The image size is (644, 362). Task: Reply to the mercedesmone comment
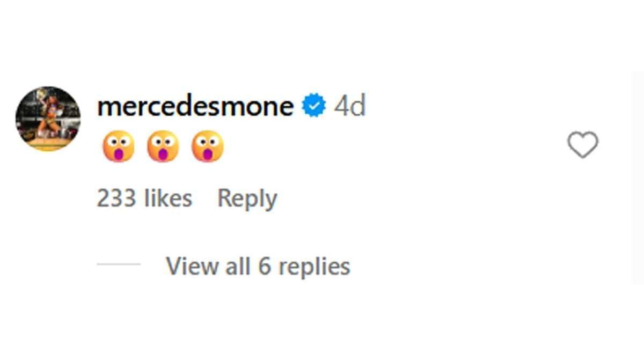coord(247,199)
